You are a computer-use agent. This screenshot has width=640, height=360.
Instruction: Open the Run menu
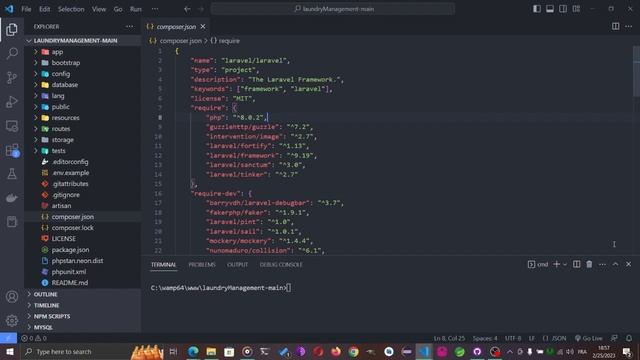point(136,9)
